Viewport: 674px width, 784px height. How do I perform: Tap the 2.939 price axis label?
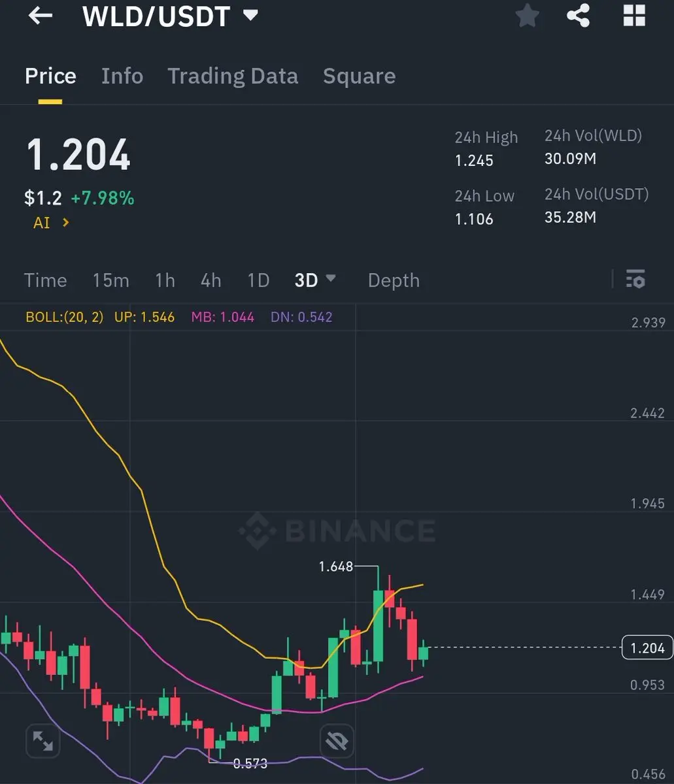click(648, 323)
